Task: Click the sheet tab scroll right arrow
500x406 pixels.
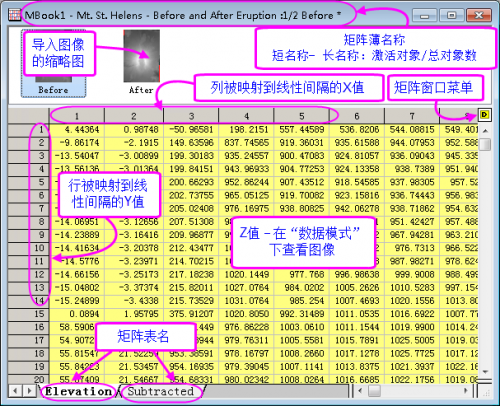Action: click(29, 391)
